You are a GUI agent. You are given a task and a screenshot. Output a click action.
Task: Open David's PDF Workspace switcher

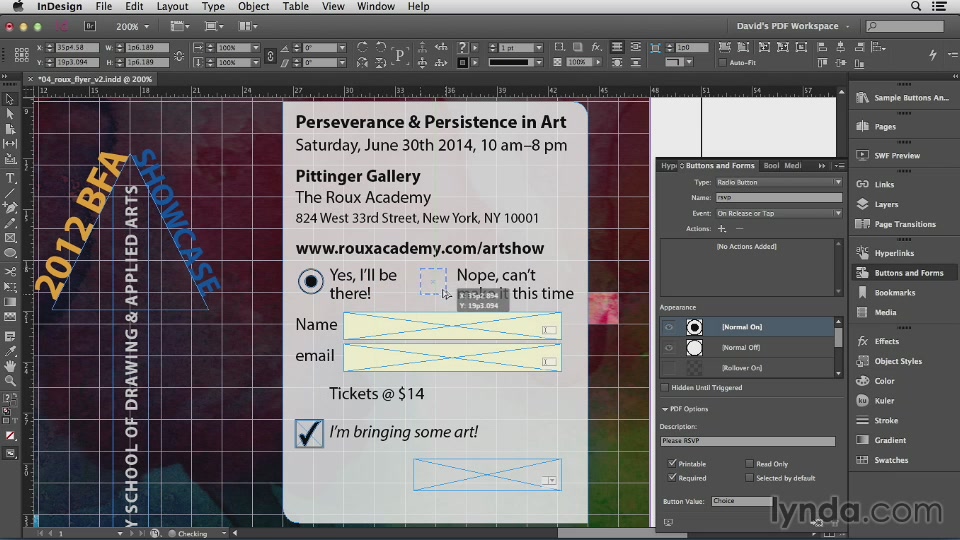coord(792,26)
